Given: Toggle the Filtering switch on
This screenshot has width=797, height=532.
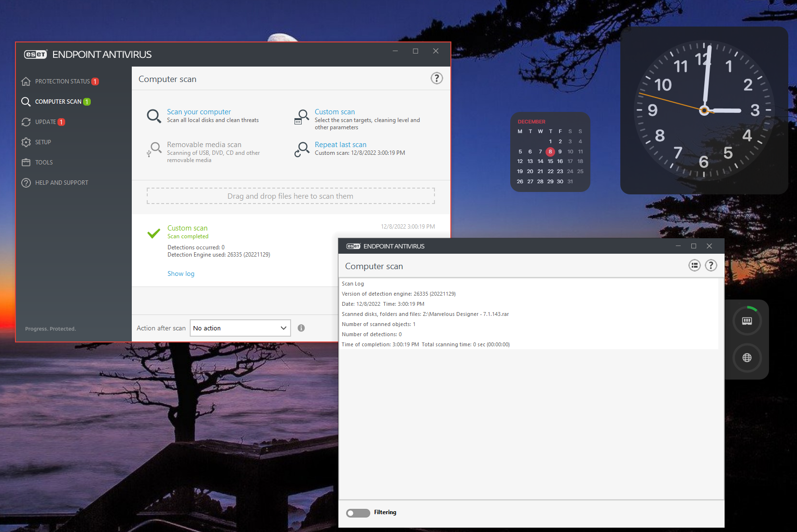Looking at the screenshot, I should (x=358, y=513).
